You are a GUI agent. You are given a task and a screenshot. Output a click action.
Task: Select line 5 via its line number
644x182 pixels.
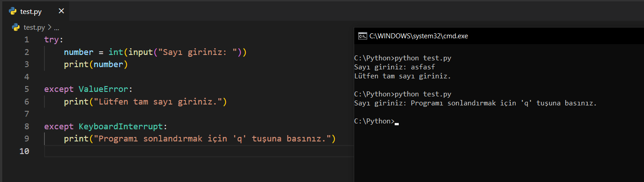tap(27, 89)
